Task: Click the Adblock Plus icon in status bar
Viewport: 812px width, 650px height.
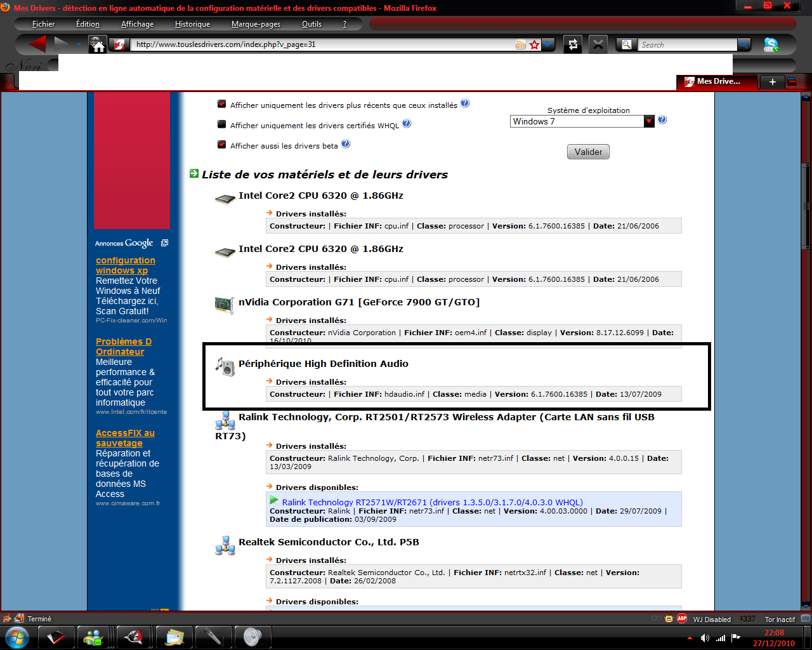Action: tap(682, 618)
